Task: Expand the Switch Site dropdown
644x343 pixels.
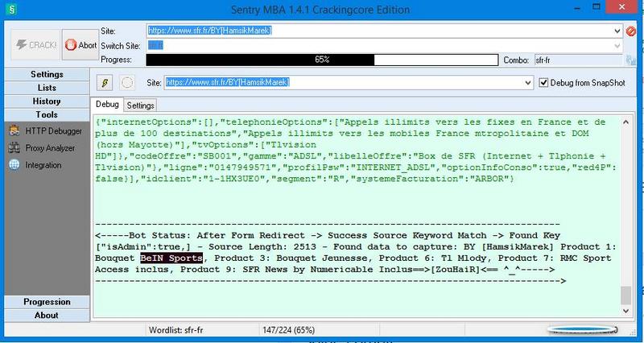Action: tap(617, 46)
